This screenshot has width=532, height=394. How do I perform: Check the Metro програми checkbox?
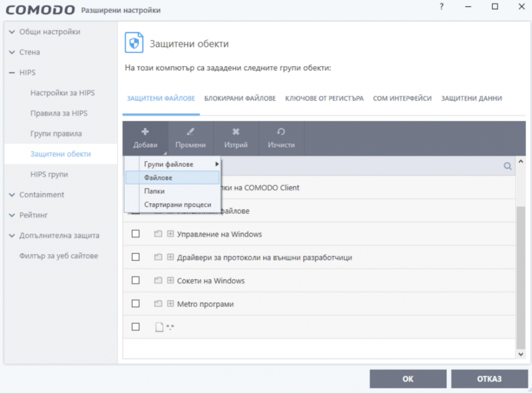[135, 304]
